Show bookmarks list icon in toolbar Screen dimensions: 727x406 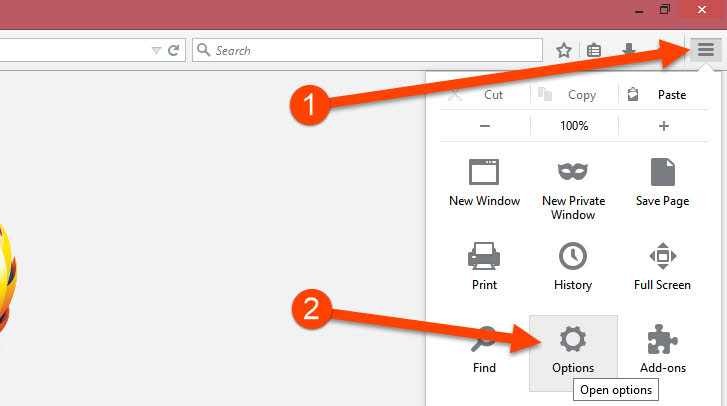(x=593, y=50)
